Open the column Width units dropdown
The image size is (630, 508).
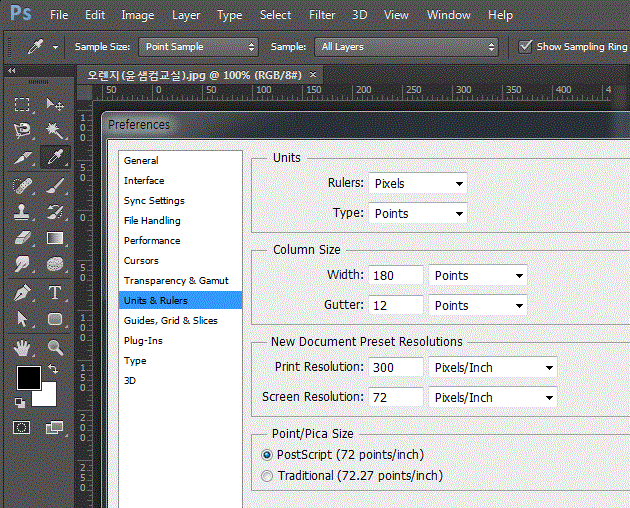click(x=478, y=275)
